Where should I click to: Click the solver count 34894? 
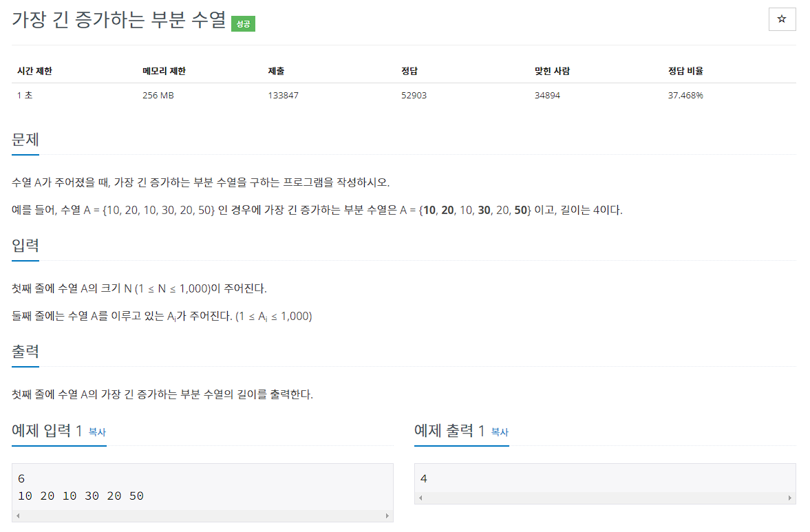[547, 95]
